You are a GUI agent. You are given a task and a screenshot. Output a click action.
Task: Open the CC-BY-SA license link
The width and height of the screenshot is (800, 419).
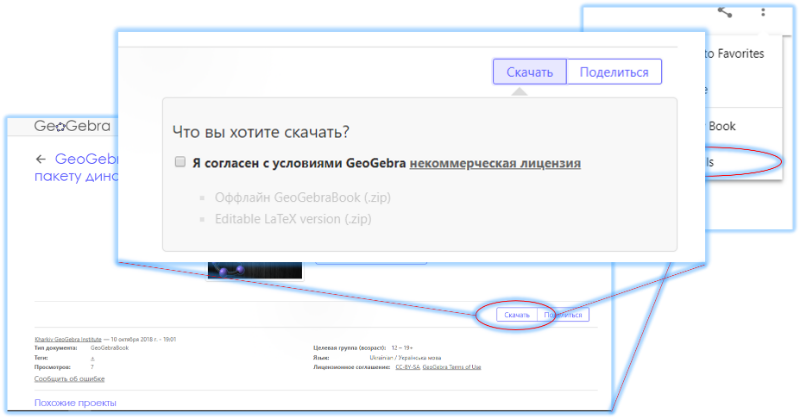(x=408, y=367)
